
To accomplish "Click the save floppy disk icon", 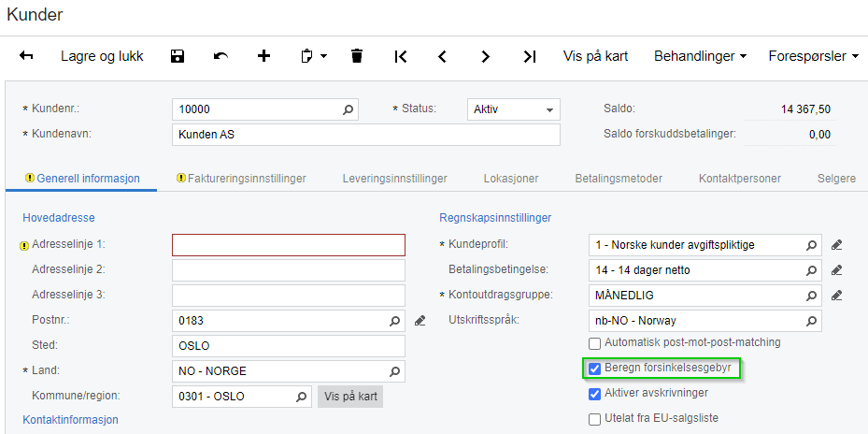I will click(x=178, y=56).
